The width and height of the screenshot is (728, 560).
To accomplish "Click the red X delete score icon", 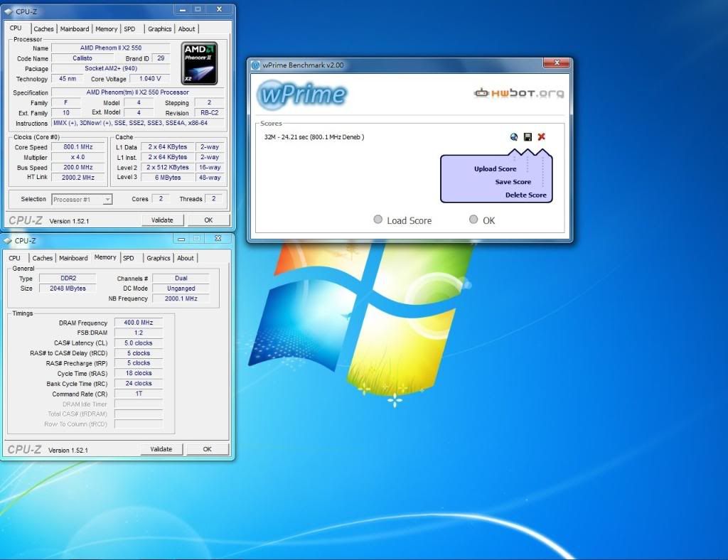I will 541,137.
